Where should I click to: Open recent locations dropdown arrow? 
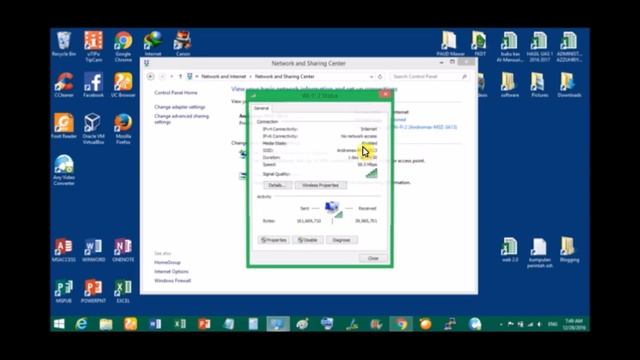coord(171,76)
